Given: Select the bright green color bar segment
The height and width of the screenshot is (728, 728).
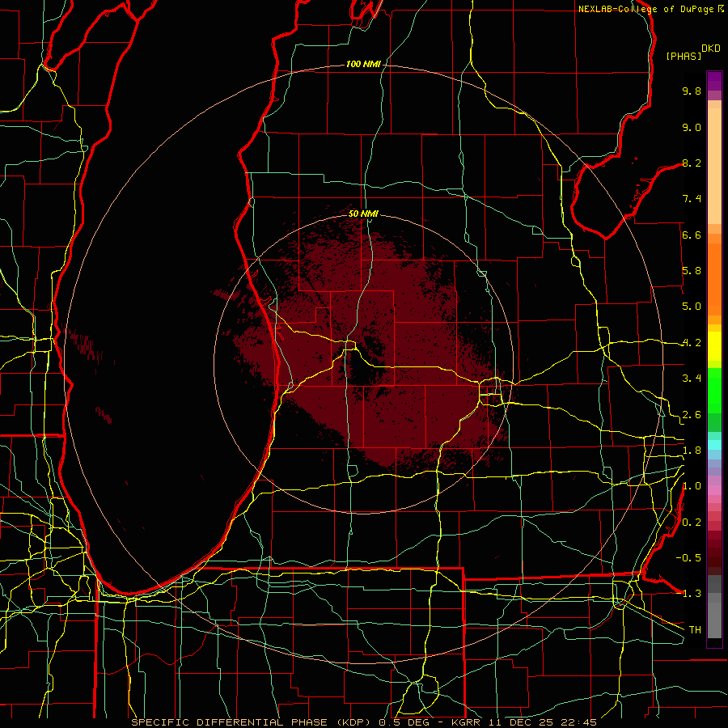Looking at the screenshot, I should (714, 390).
